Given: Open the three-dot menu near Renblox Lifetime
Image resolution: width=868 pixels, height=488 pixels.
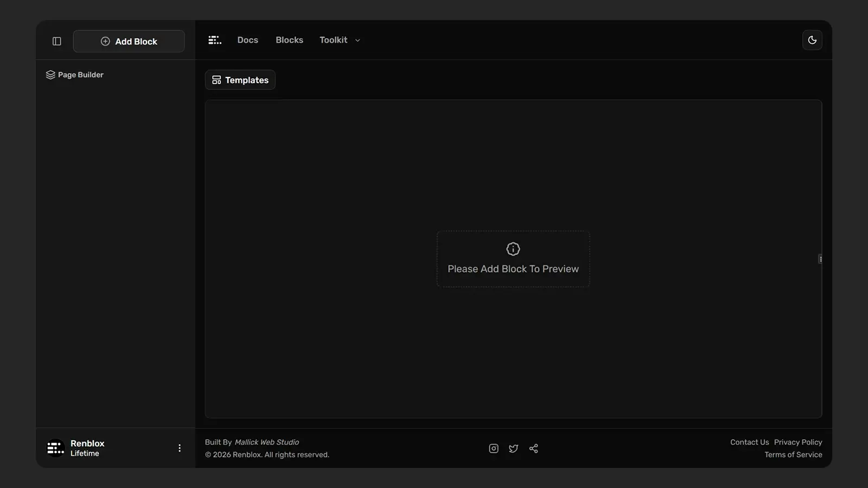Looking at the screenshot, I should click(x=180, y=448).
